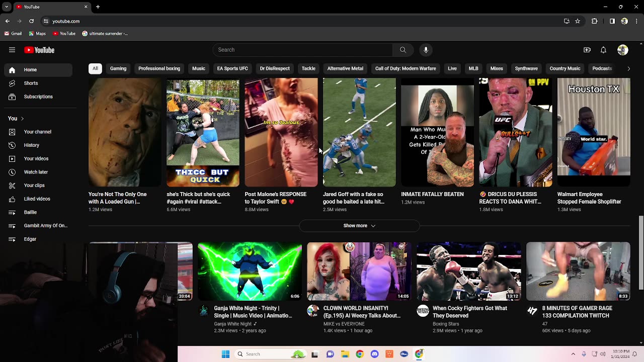Click the Chrome address bar URL
The width and height of the screenshot is (644, 362).
coord(66,21)
